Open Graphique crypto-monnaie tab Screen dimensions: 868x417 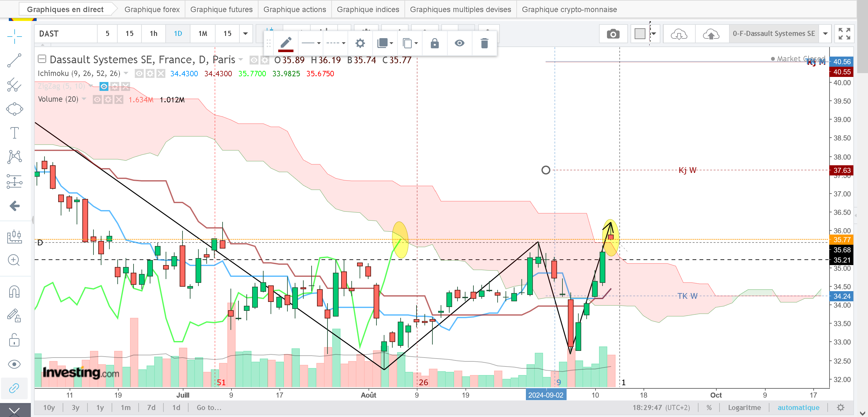(x=569, y=10)
